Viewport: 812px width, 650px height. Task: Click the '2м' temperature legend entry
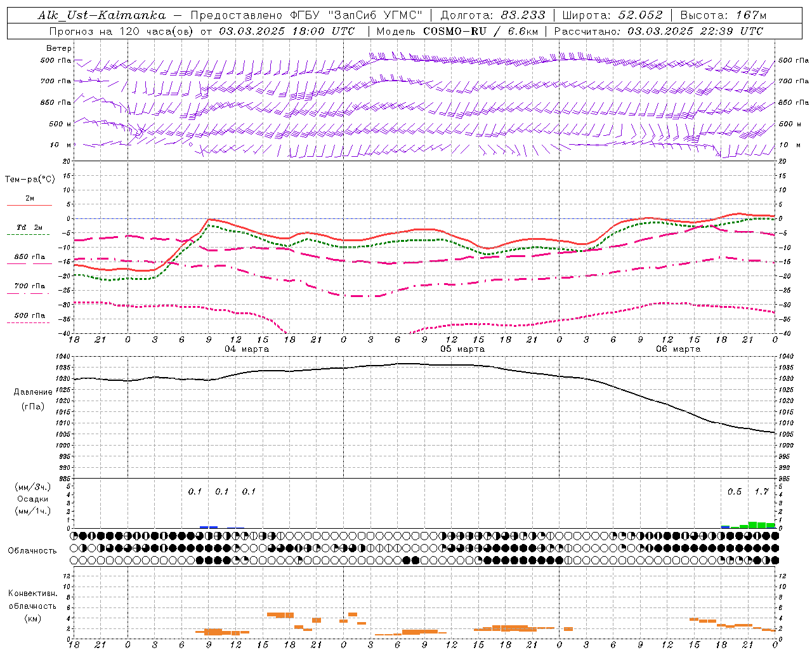(x=30, y=199)
